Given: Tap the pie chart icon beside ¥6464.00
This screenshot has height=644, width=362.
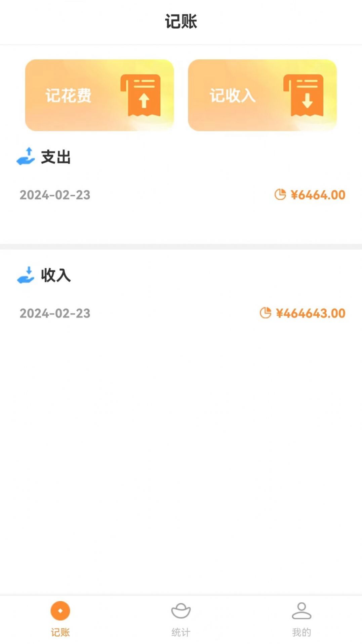Looking at the screenshot, I should pyautogui.click(x=280, y=195).
